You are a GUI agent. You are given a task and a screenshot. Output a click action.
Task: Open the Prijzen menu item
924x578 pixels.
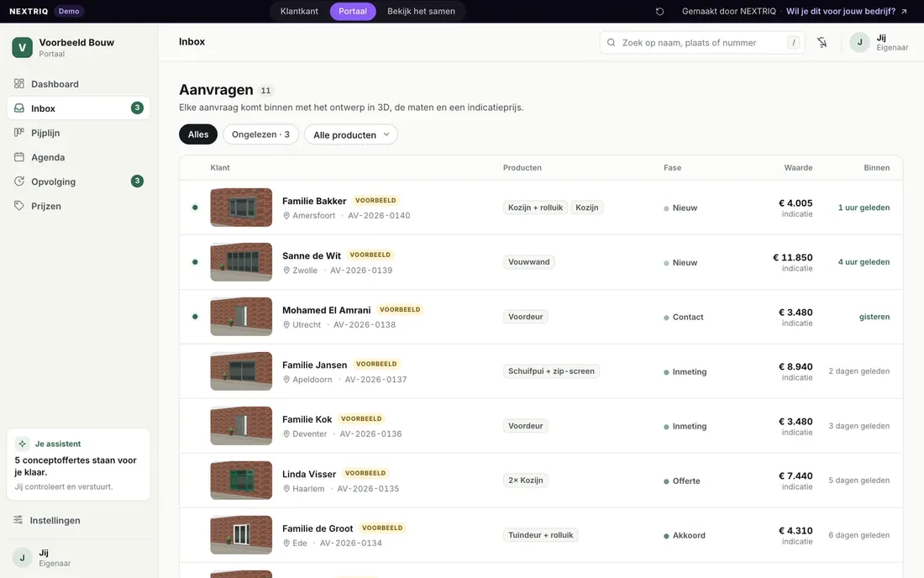(78, 206)
